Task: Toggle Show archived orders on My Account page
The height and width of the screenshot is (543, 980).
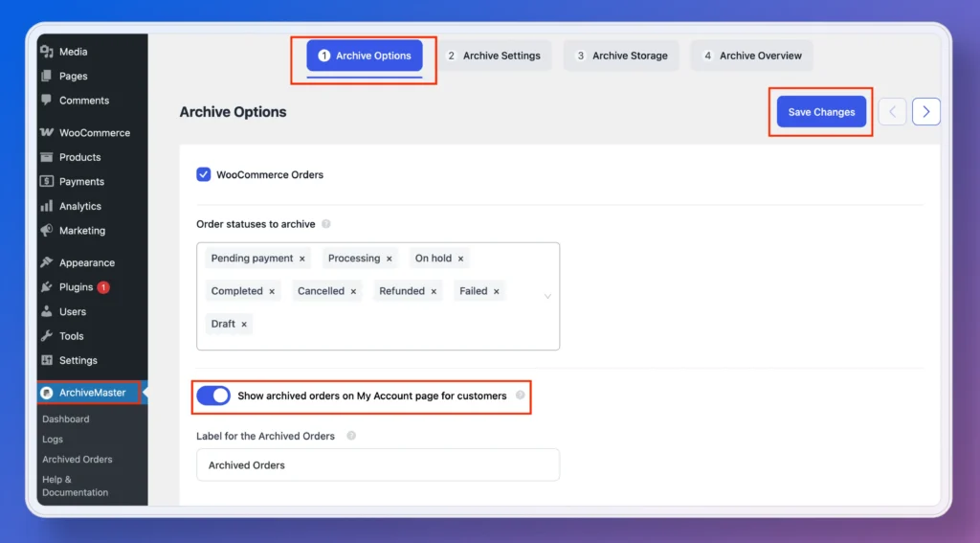Action: tap(213, 396)
